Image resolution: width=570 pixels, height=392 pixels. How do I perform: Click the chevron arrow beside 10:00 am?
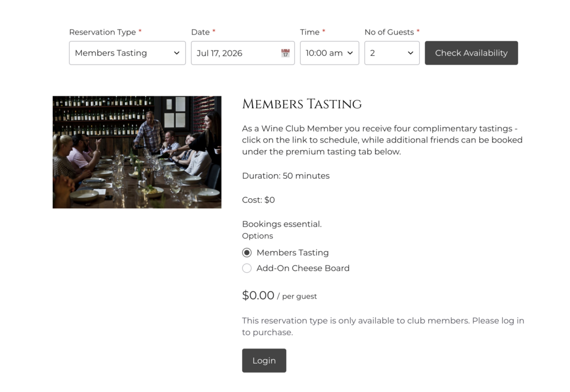[350, 53]
